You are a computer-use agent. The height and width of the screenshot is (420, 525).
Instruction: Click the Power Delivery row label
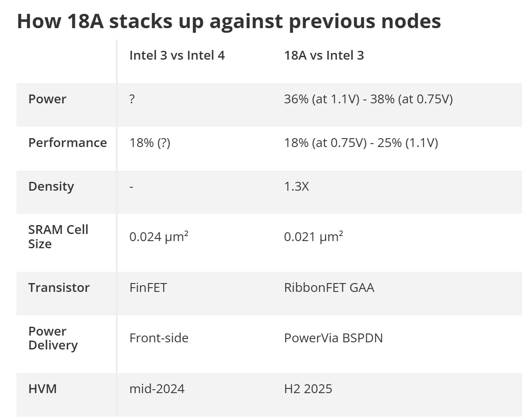tap(53, 338)
